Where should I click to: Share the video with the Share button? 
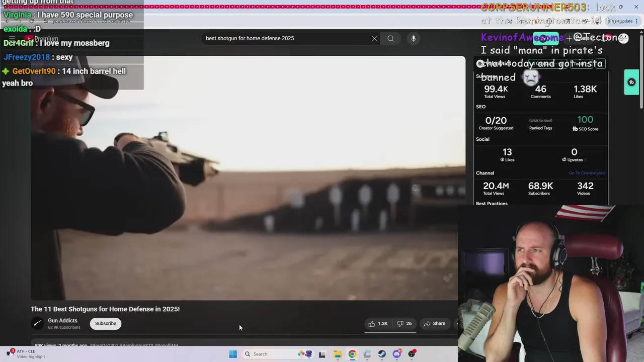[x=435, y=324]
